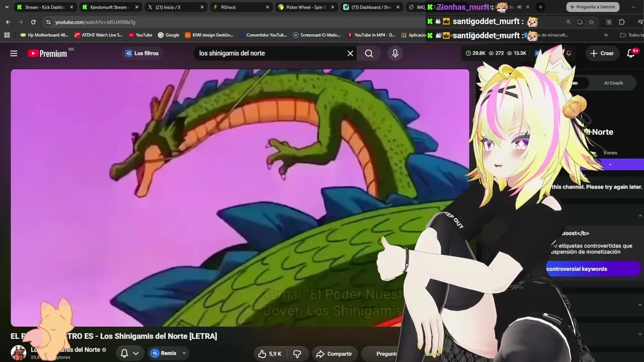Go back to the previous page

tap(8, 22)
